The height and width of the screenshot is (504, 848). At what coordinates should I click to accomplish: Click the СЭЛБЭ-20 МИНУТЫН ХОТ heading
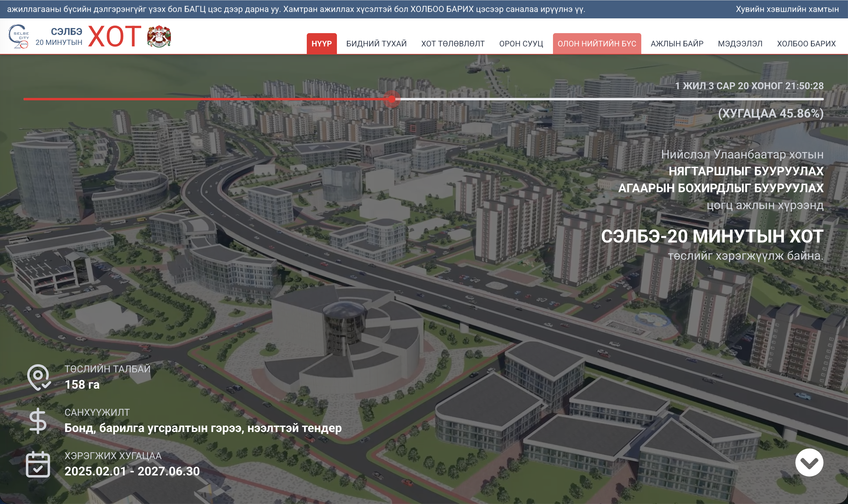click(x=712, y=236)
